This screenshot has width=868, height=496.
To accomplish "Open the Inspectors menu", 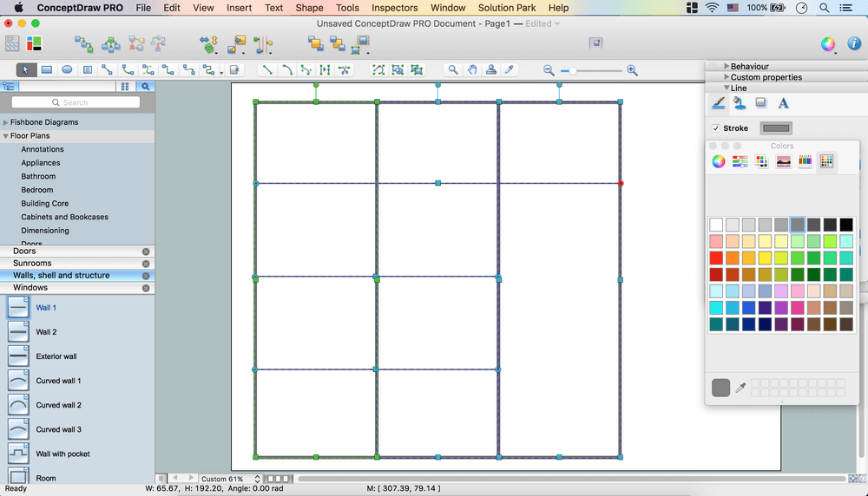I will tap(394, 8).
